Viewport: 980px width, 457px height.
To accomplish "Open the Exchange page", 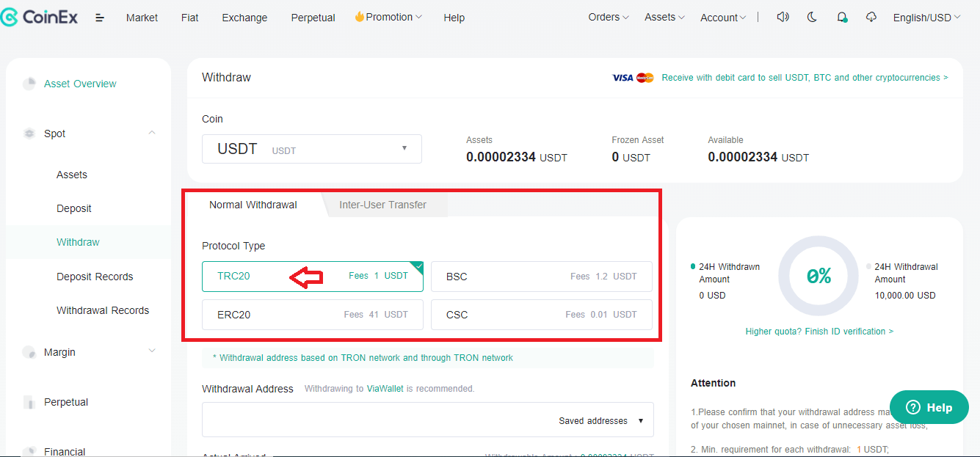I will coord(244,18).
